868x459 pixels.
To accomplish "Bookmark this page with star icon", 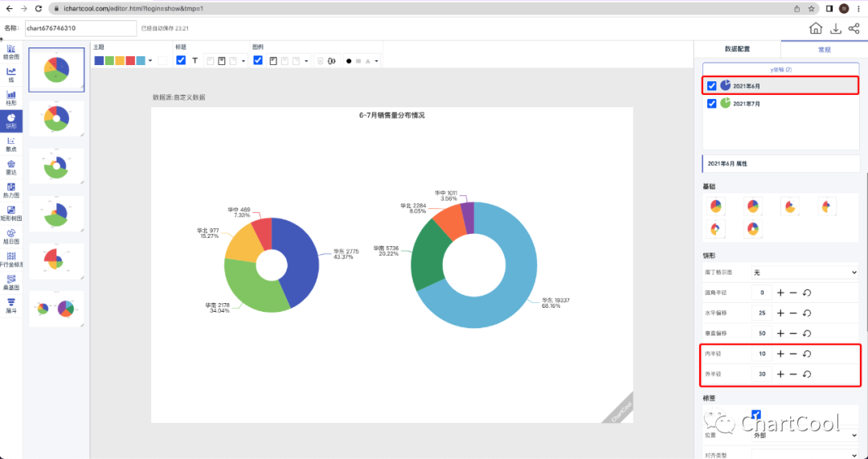I will 812,8.
